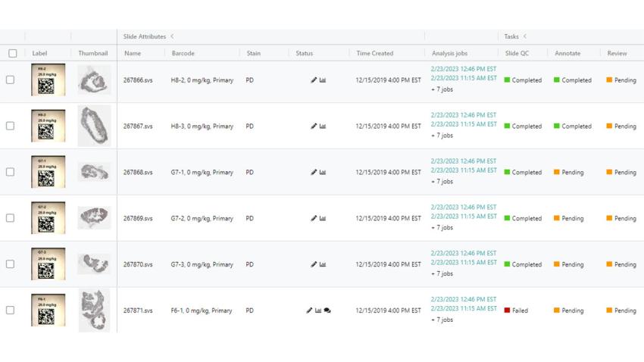
Task: Open the 12:46 PM analysis job for 267866.svs
Action: (464, 69)
